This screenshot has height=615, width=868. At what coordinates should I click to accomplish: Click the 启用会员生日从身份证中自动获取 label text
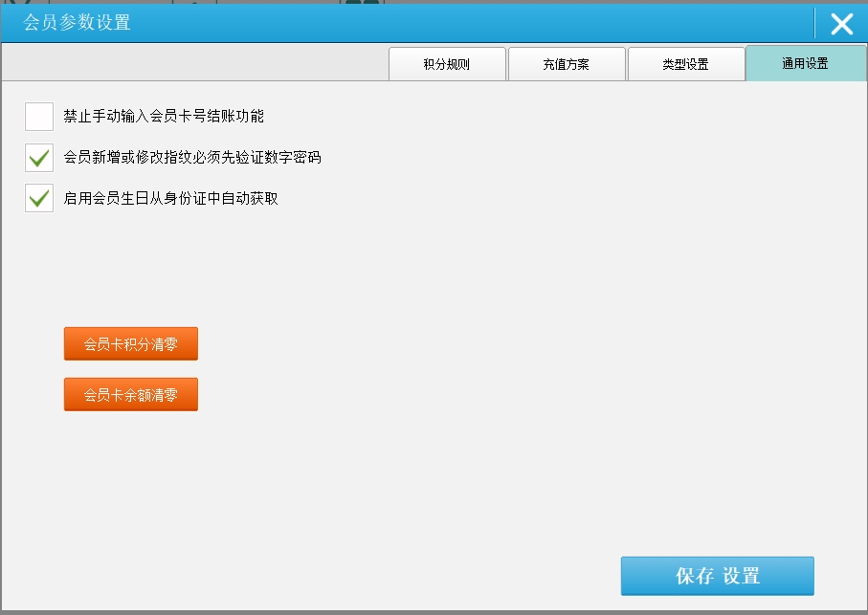click(171, 199)
